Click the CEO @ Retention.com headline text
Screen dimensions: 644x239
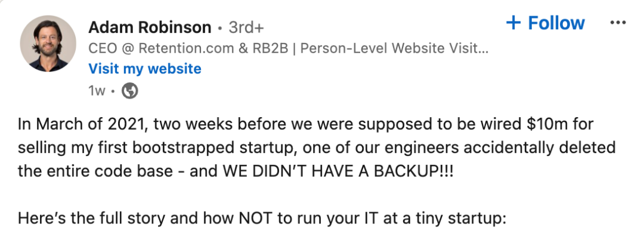289,48
